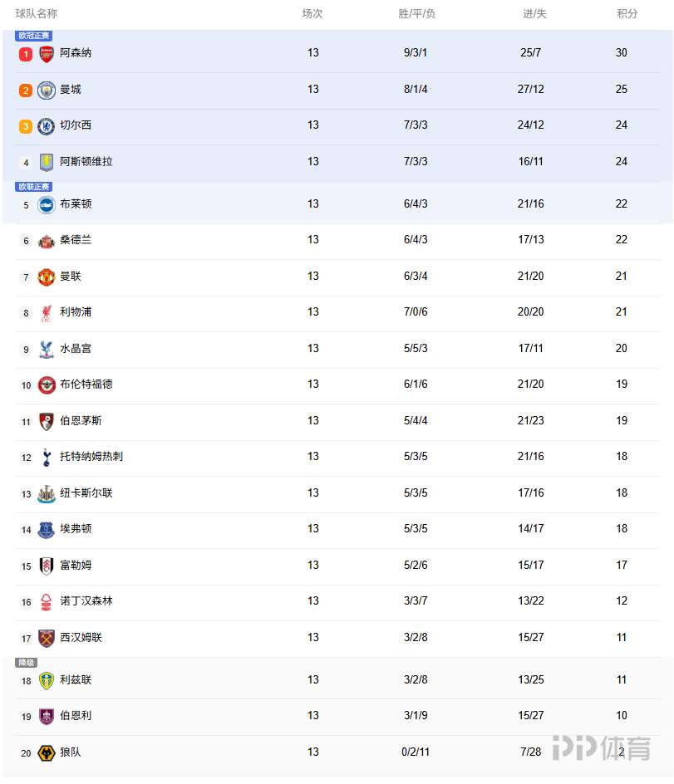
Task: Click the 胜/平/负 column header
Action: pos(417,14)
